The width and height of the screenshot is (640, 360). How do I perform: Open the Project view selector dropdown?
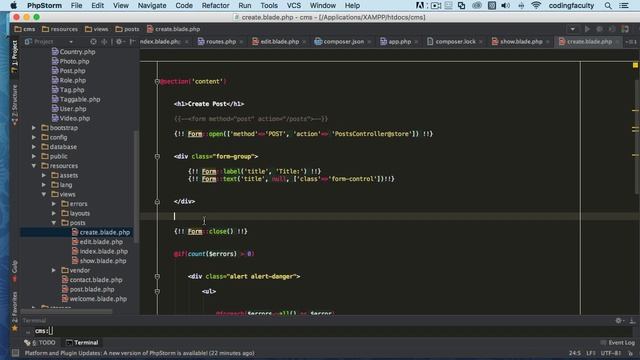[71, 42]
